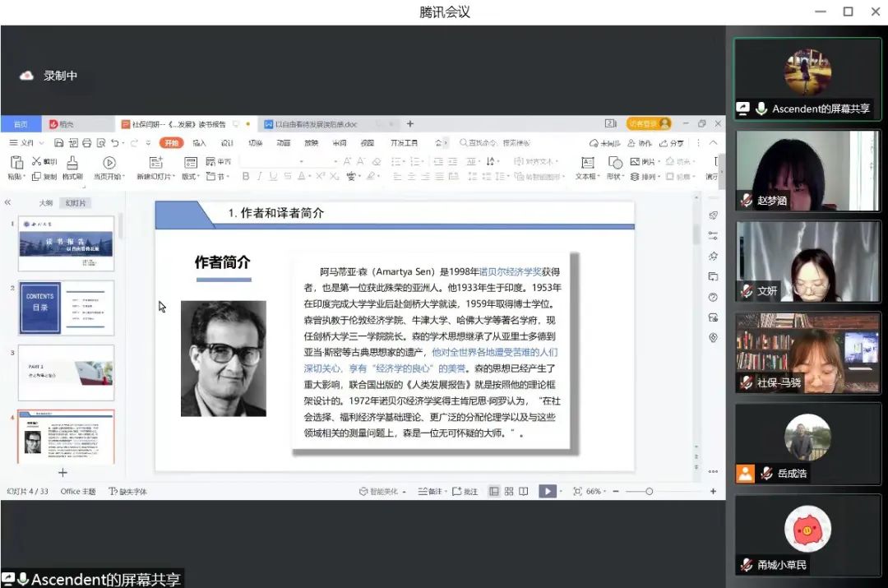The height and width of the screenshot is (588, 888).
Task: Click the New Slide (新建幻灯片) icon
Action: (x=155, y=163)
